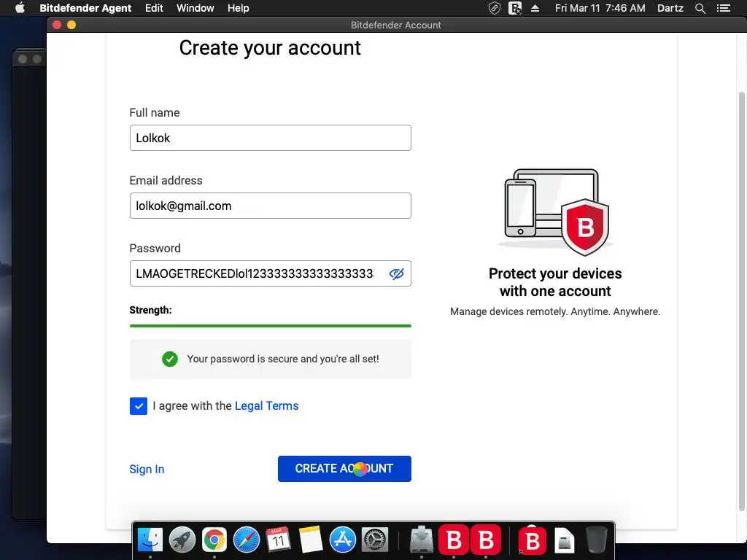This screenshot has width=747, height=560.
Task: Click the window's vertical scrollbar
Action: coord(741,303)
